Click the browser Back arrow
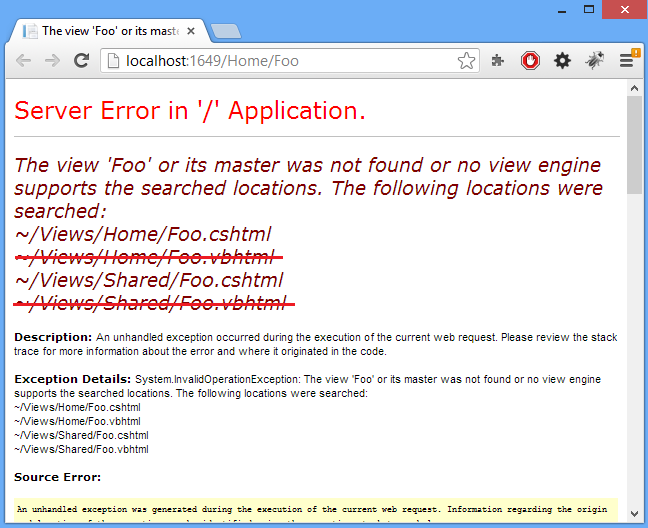This screenshot has width=648, height=528. coord(24,61)
